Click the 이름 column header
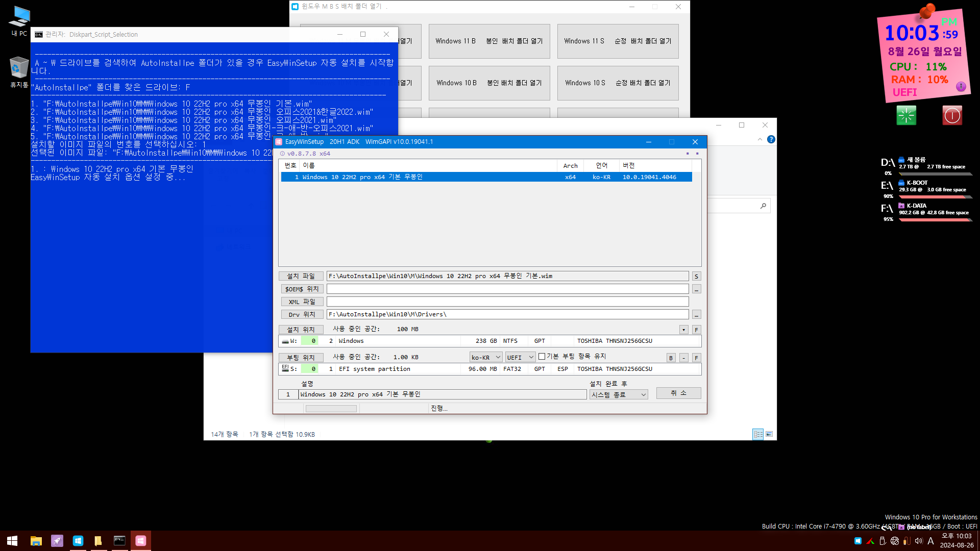Screen dimensions: 980x551 point(429,165)
